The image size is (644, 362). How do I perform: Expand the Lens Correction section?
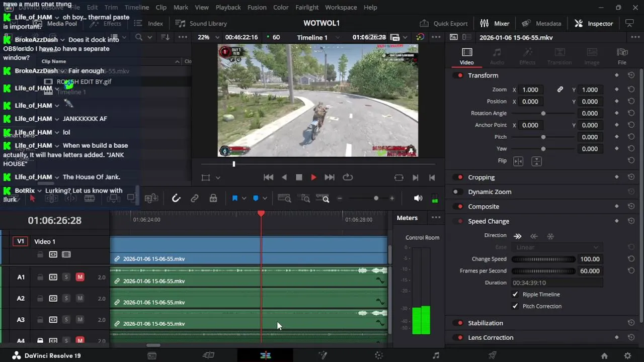(x=491, y=338)
